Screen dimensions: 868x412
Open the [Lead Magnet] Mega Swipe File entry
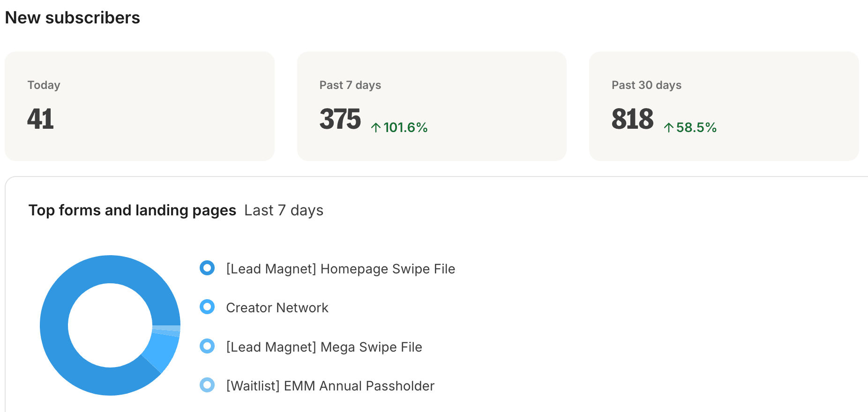(324, 347)
